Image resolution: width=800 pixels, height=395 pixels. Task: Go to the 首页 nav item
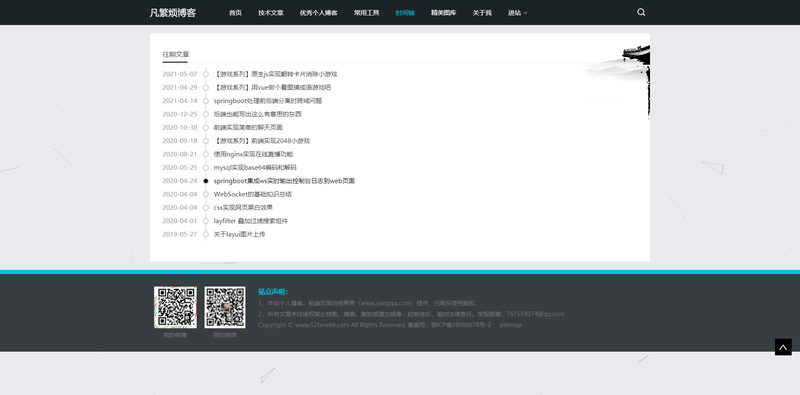pos(235,13)
